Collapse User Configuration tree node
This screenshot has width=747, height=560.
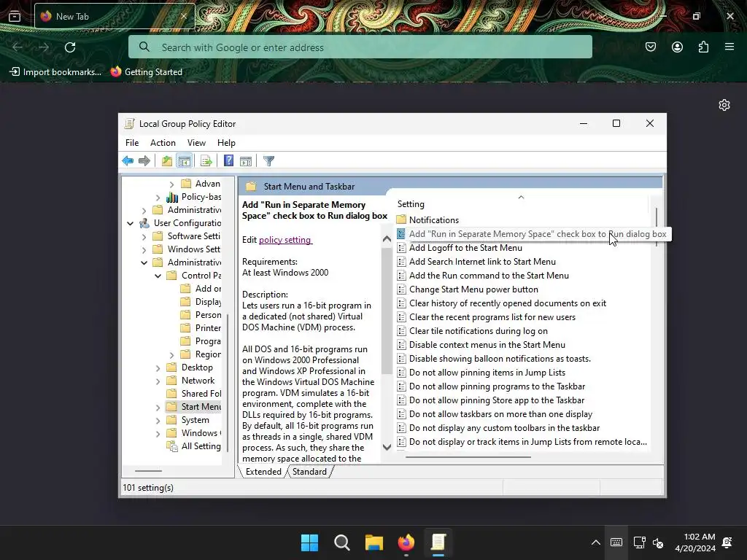[x=130, y=223]
